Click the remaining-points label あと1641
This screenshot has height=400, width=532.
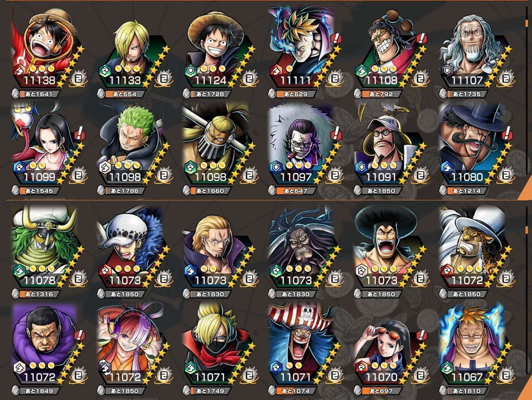pos(39,94)
